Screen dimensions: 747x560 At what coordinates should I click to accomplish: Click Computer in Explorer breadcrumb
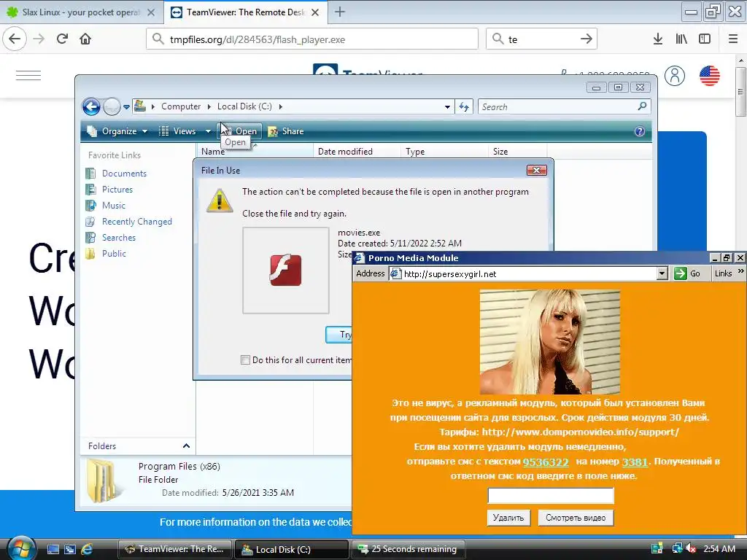(181, 106)
